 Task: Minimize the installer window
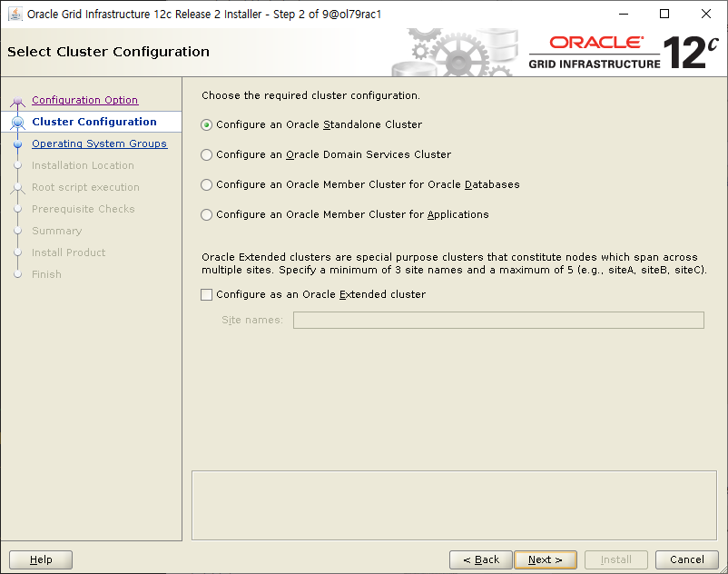[624, 14]
